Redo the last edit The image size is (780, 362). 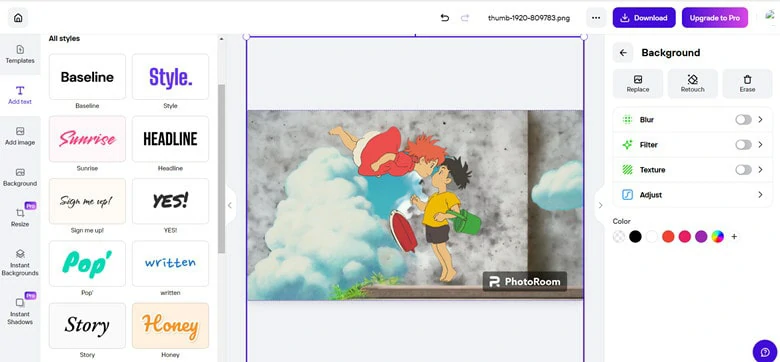click(465, 18)
